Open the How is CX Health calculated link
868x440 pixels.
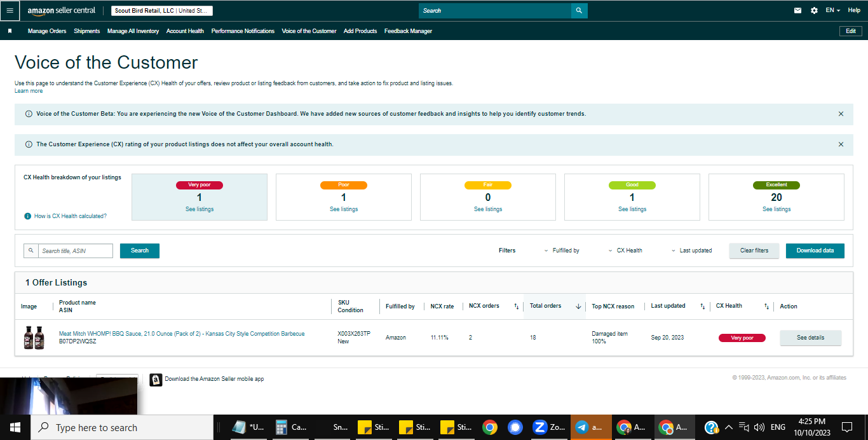[71, 216]
